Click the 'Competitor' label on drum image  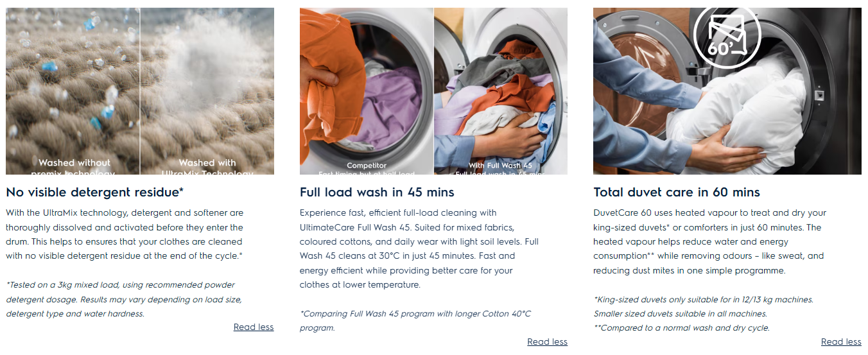coord(367,166)
